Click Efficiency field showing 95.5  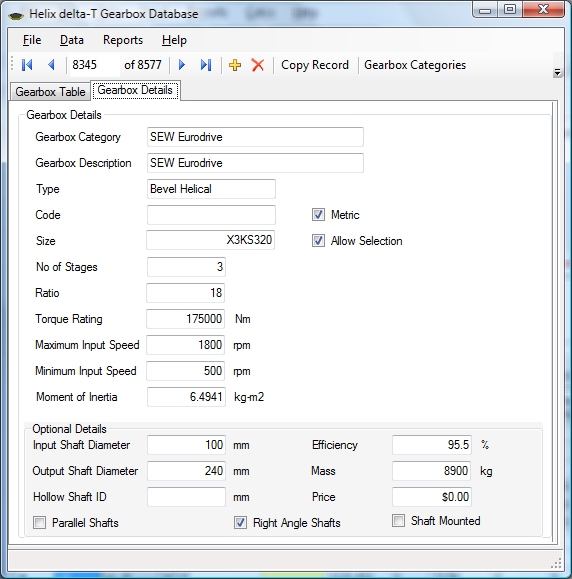(x=432, y=445)
